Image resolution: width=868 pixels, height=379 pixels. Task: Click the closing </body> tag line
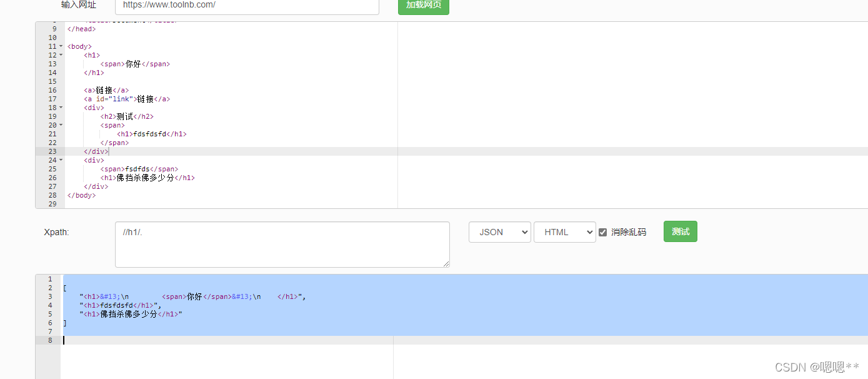pos(81,195)
